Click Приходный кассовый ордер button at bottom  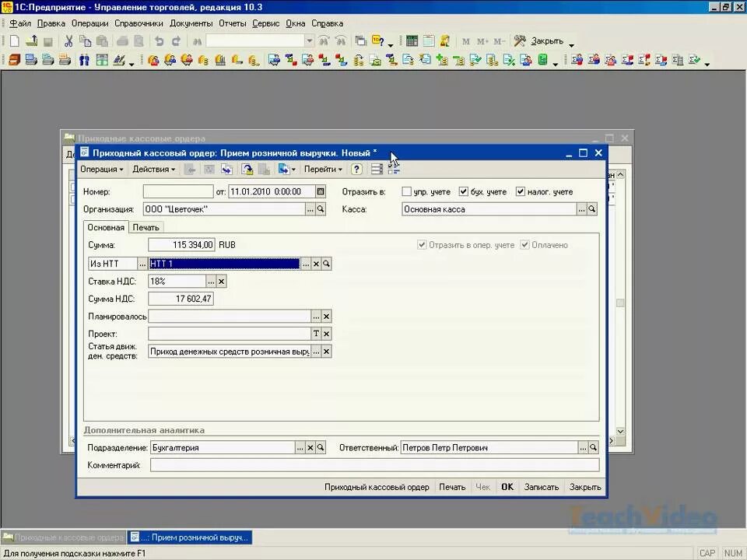(377, 487)
